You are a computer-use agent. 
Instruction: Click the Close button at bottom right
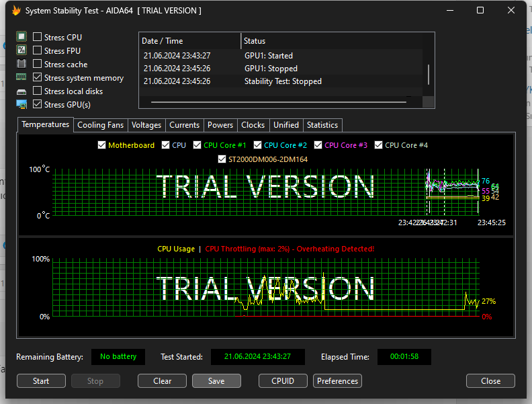point(490,381)
